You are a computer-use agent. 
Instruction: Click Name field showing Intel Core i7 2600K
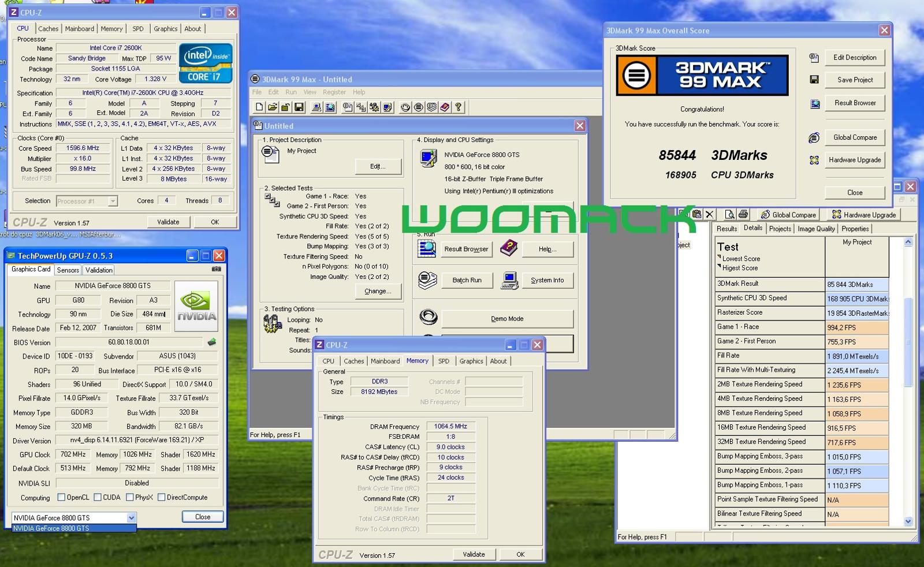coord(115,48)
